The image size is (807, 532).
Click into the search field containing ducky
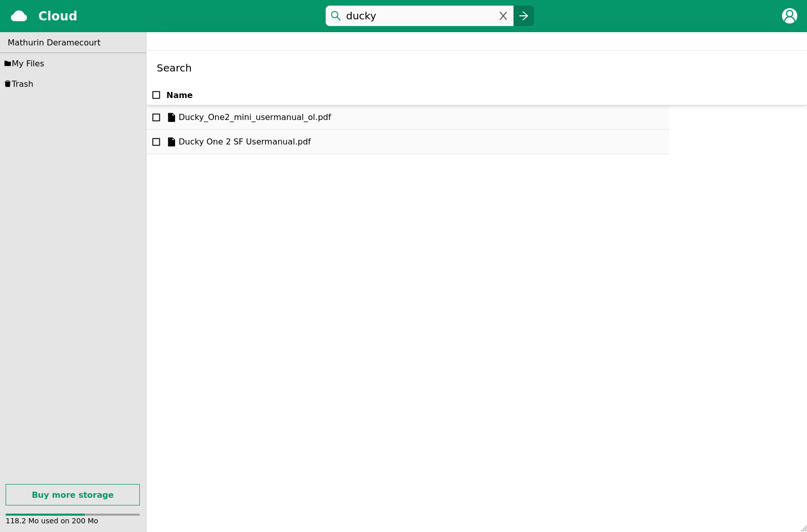click(419, 16)
